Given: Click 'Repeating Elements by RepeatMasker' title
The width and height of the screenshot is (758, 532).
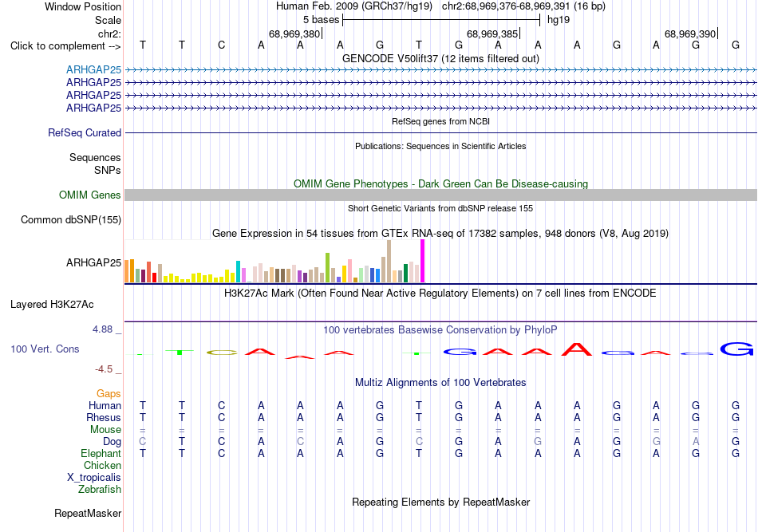Looking at the screenshot, I should coord(440,502).
